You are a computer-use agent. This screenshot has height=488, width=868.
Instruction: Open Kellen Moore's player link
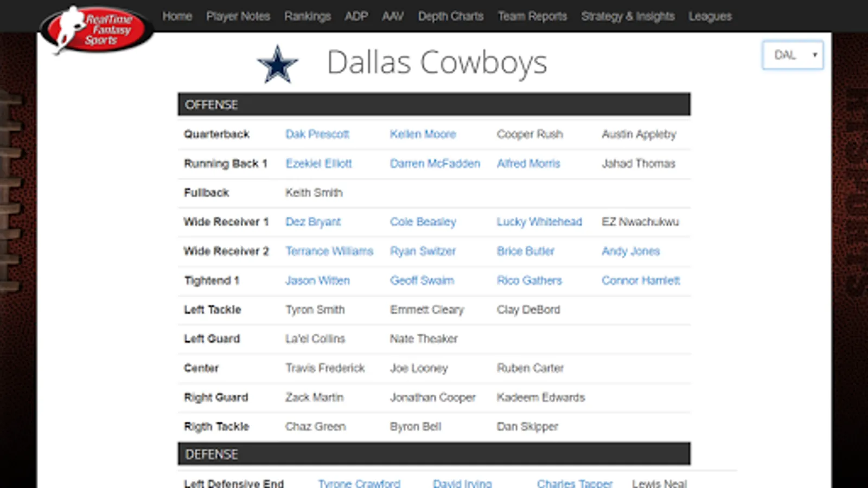click(x=423, y=134)
